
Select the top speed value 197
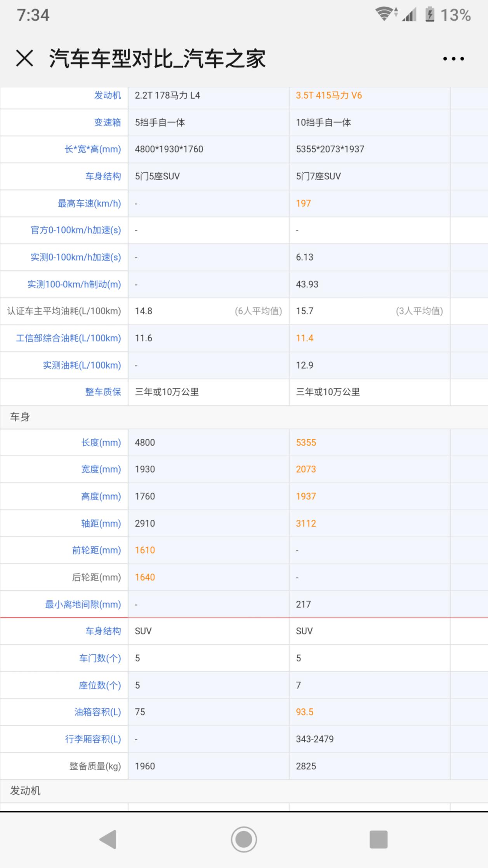pos(303,204)
